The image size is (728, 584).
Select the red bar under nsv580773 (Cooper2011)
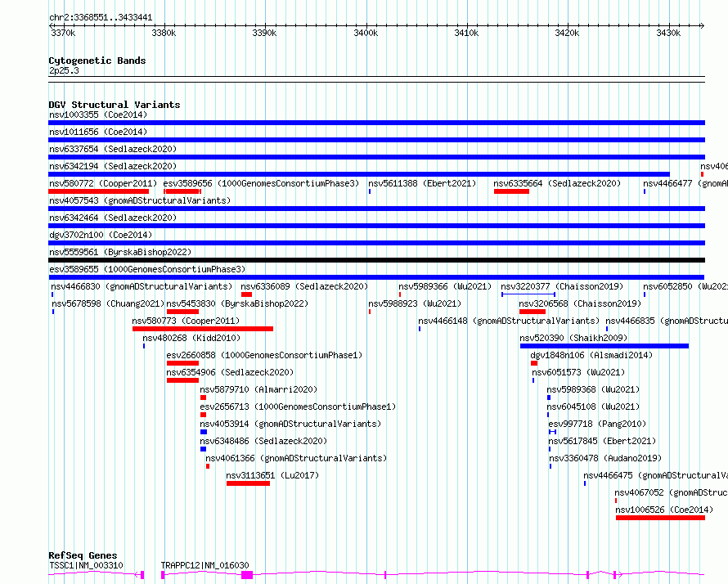(x=202, y=329)
